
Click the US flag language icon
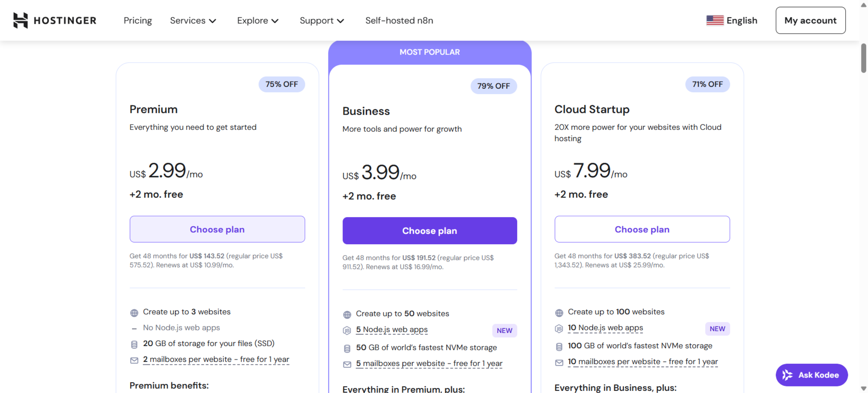pos(715,20)
